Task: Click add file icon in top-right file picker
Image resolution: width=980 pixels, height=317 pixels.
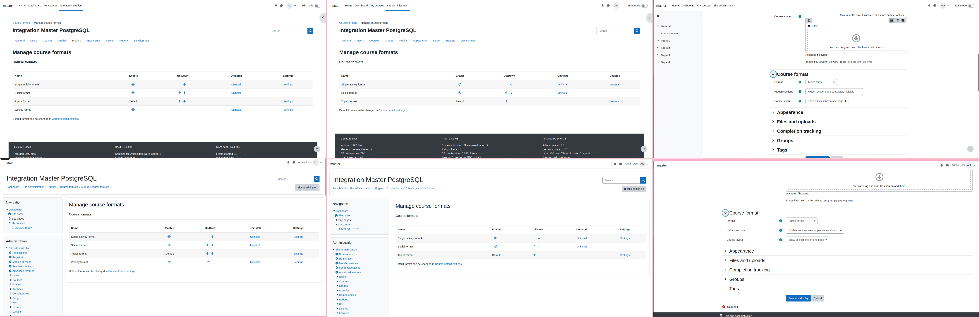Action: pyautogui.click(x=810, y=21)
